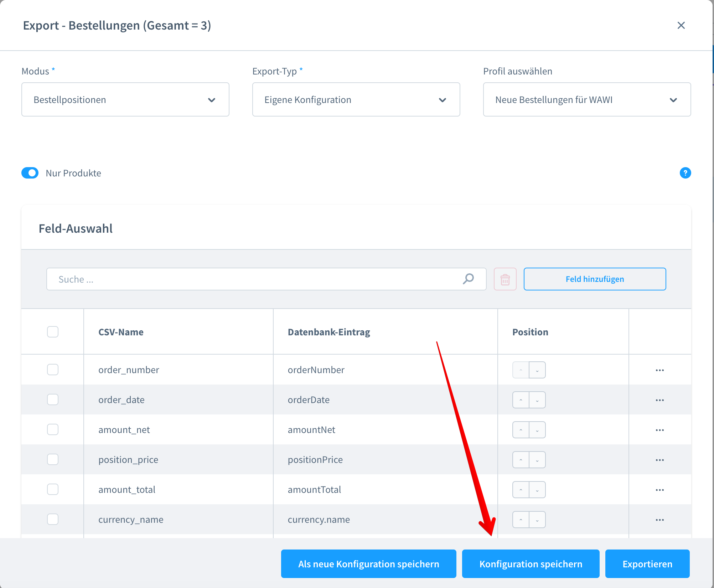Click the Exportieren button
Screen dimensions: 714x588
tap(647, 564)
